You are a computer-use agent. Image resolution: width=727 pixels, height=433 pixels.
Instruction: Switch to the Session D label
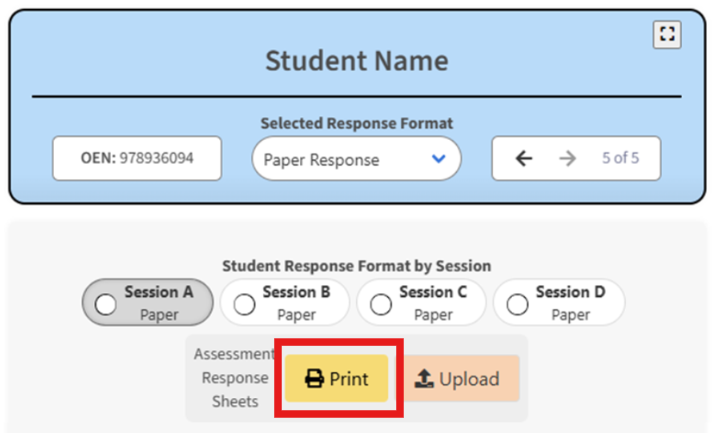571,292
